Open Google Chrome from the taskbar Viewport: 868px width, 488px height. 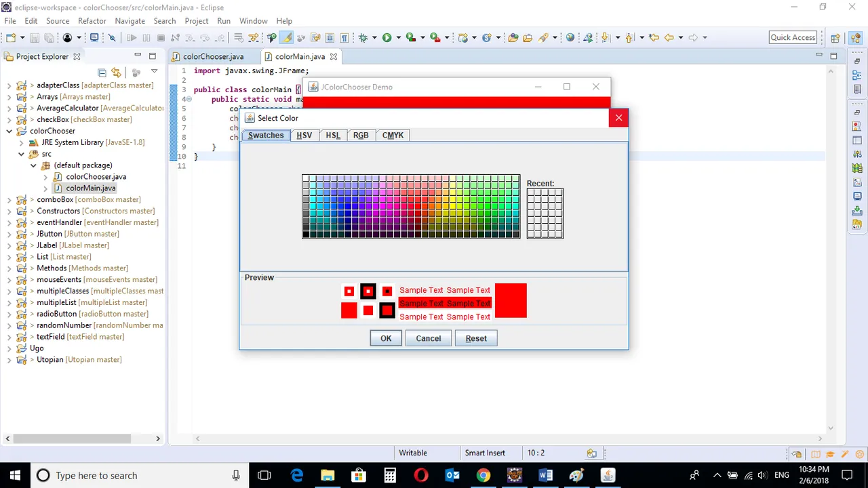pos(483,475)
